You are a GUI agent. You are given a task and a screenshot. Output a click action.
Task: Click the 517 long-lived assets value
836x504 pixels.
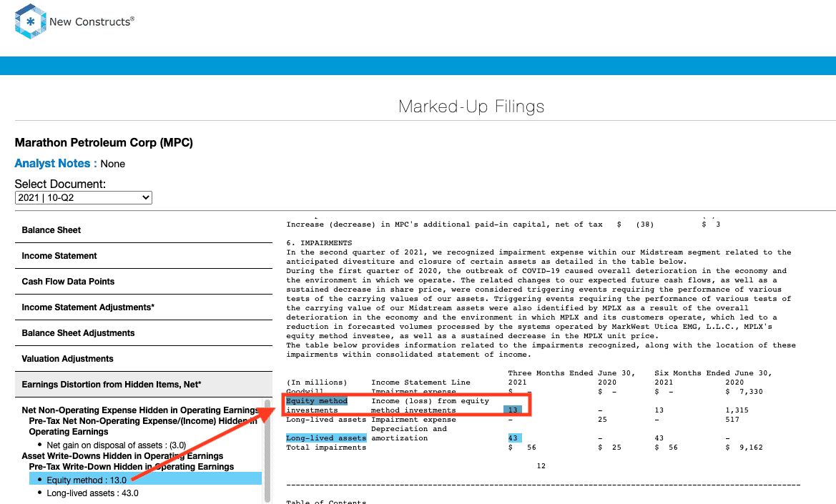(x=732, y=420)
